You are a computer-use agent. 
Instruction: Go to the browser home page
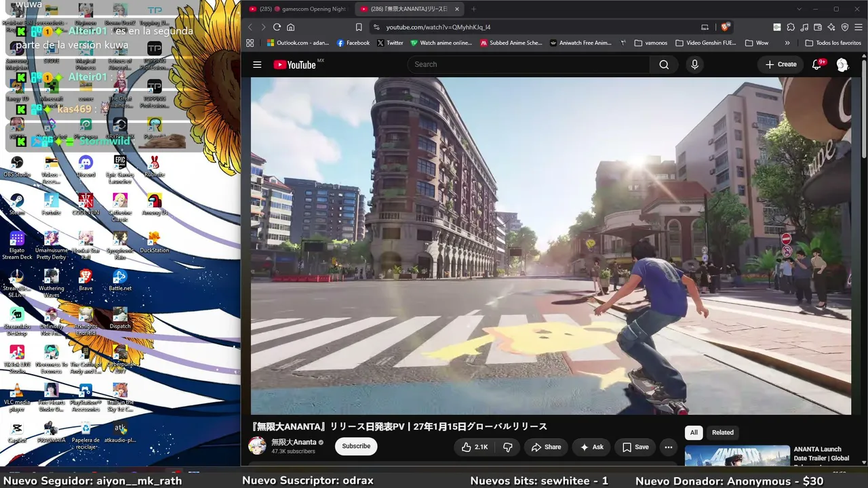(x=291, y=27)
